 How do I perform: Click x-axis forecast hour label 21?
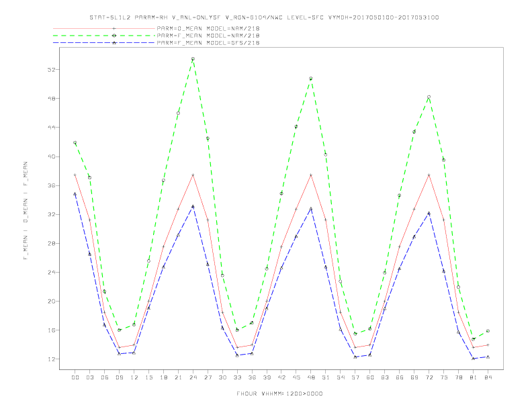(x=178, y=377)
